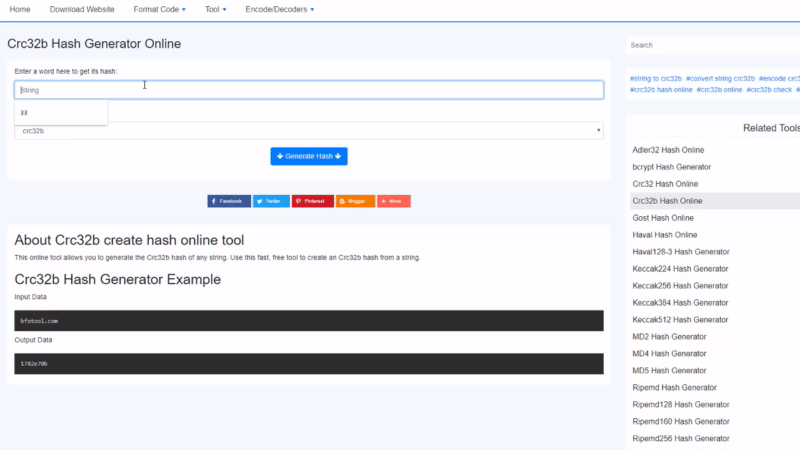Open the Format Code dropdown menu
800x450 pixels.
[x=158, y=9]
